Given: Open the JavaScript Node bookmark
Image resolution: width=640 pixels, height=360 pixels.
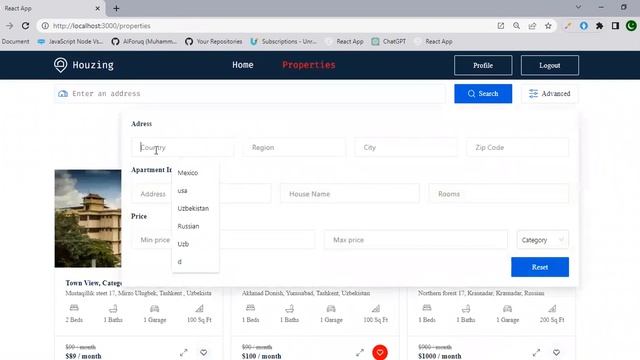Looking at the screenshot, I should pos(70,41).
